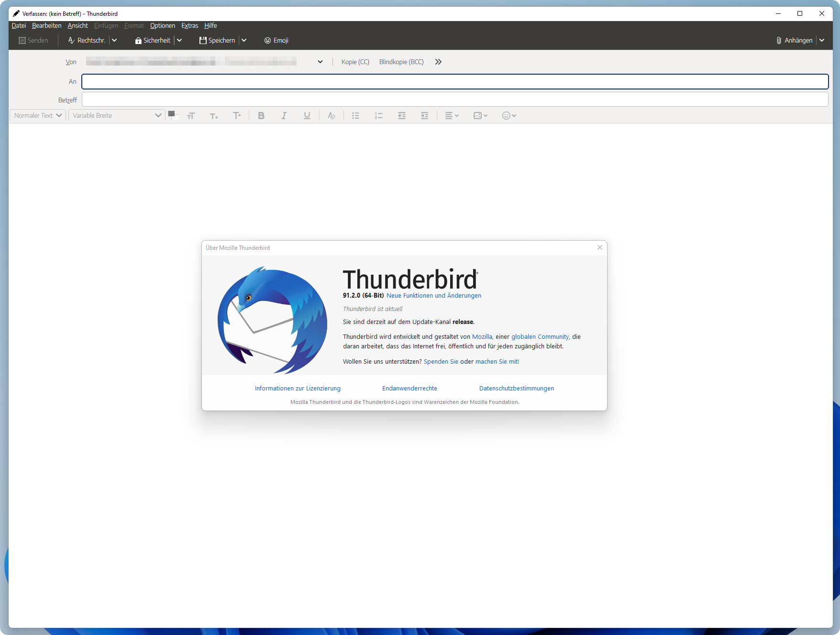840x635 pixels.
Task: Open the Normaler Text paragraph style dropdown
Action: click(37, 115)
